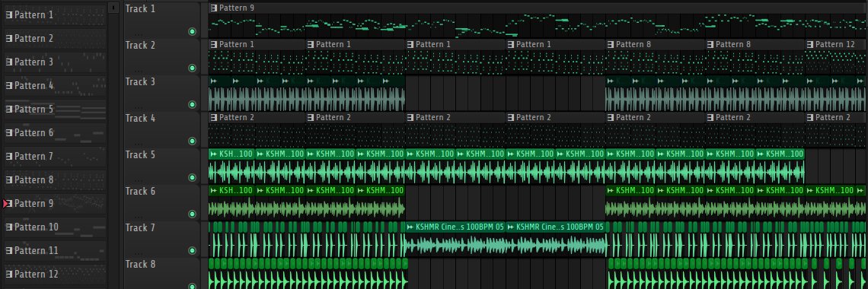
Task: Click the Track 7 header label
Action: (140, 227)
